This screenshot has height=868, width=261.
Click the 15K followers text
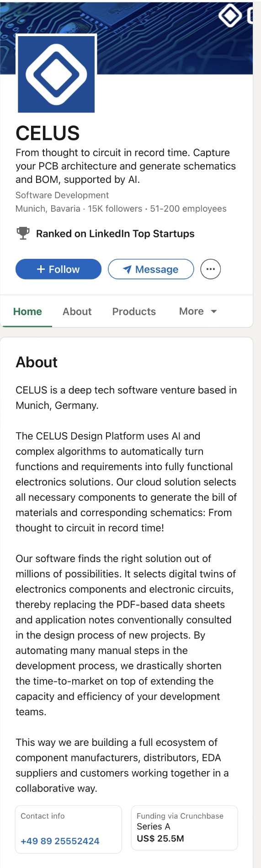tap(115, 209)
